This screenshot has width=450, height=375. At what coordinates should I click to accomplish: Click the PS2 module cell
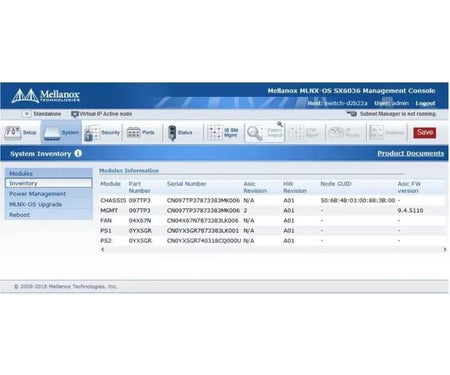(106, 240)
